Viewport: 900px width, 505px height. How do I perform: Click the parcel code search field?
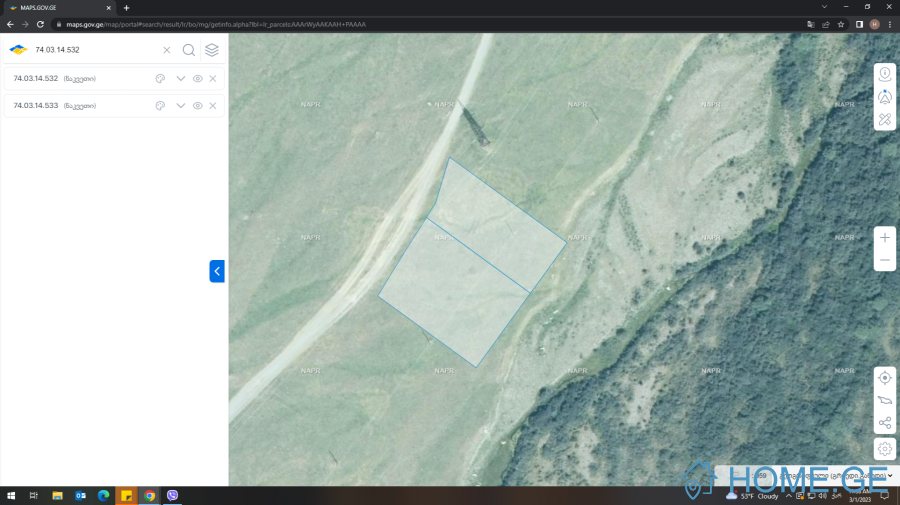point(95,50)
